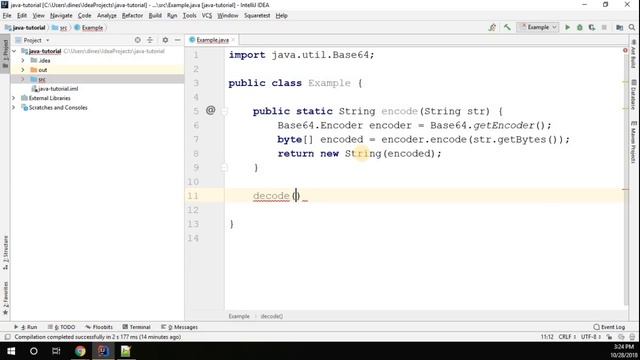The height and width of the screenshot is (360, 640).
Task: Open the Example run configuration dropdown
Action: pyautogui.click(x=538, y=27)
